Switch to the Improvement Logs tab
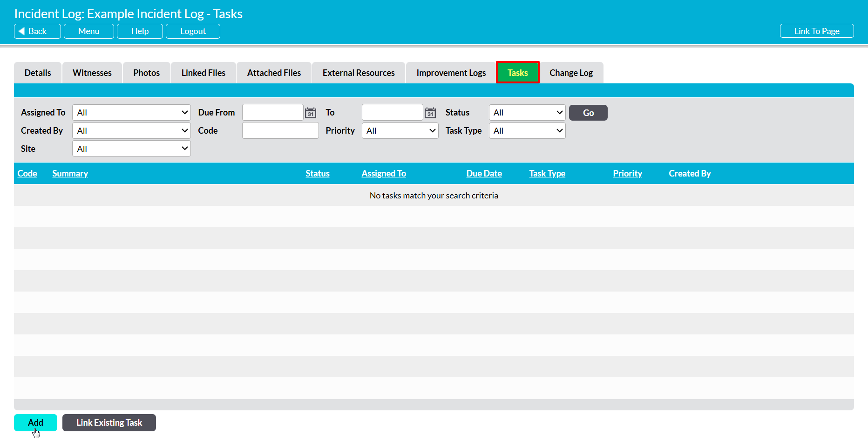868x442 pixels. tap(451, 73)
